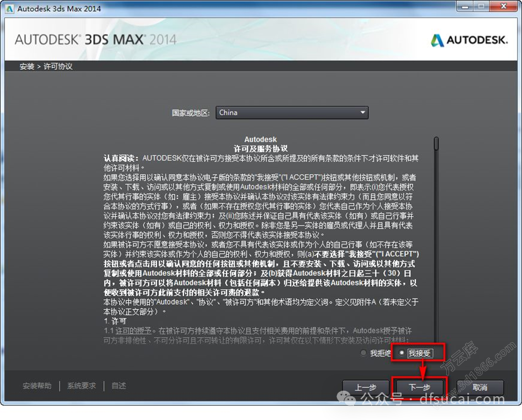The height and width of the screenshot is (420, 522).
Task: Click the 上一步 (Back) button
Action: [366, 387]
